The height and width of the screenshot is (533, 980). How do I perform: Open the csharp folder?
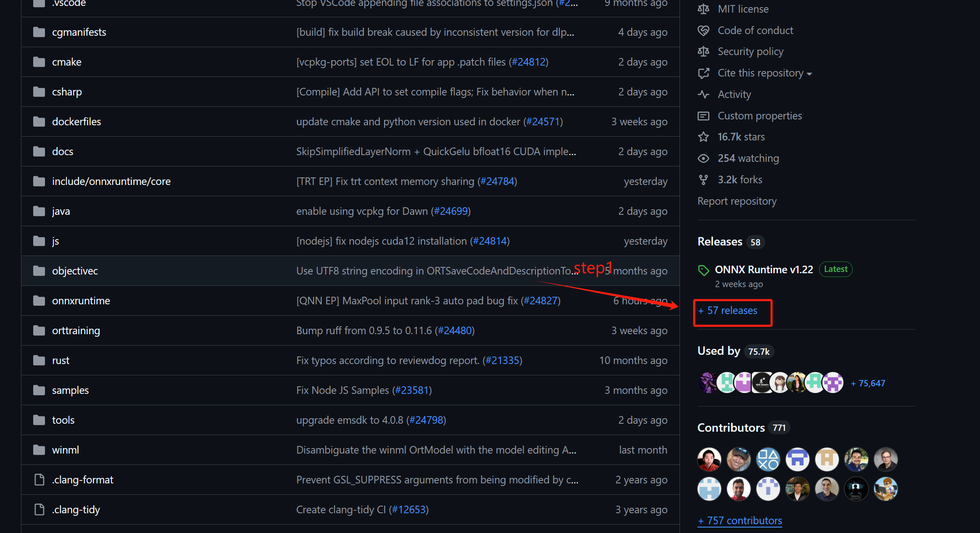click(x=67, y=92)
